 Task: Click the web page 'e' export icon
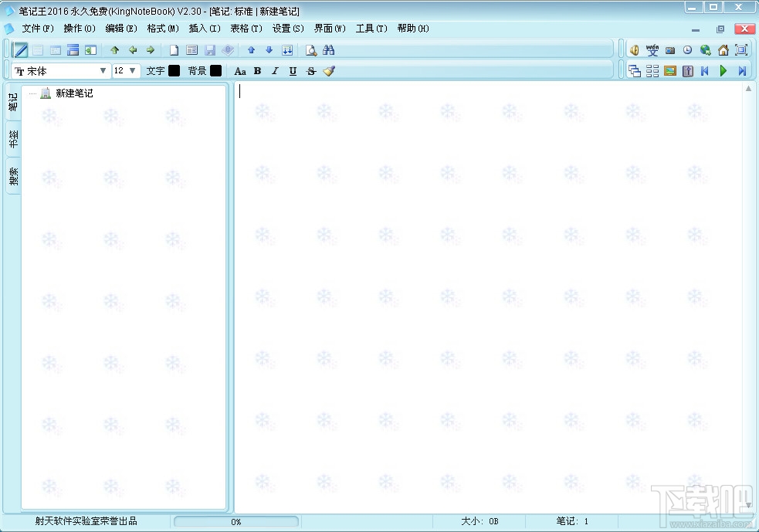pyautogui.click(x=228, y=50)
